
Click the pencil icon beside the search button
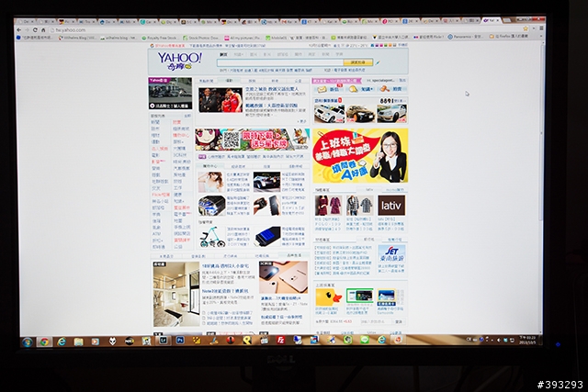coord(378,62)
